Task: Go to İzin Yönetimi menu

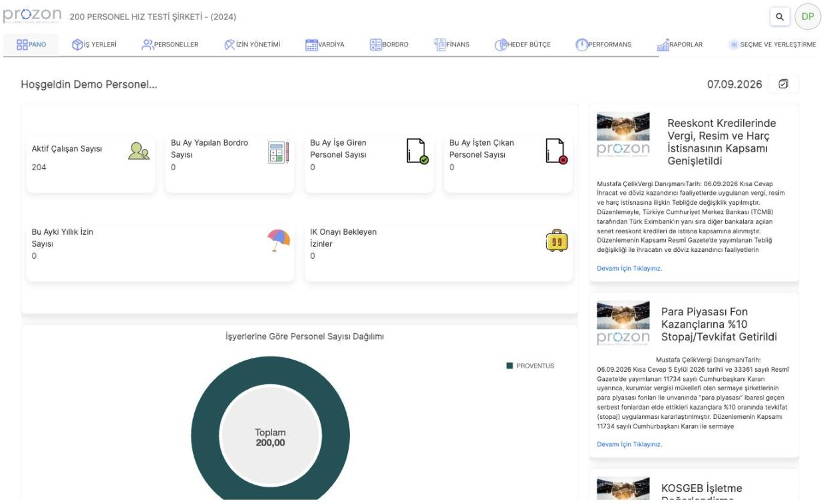Action: (x=252, y=45)
